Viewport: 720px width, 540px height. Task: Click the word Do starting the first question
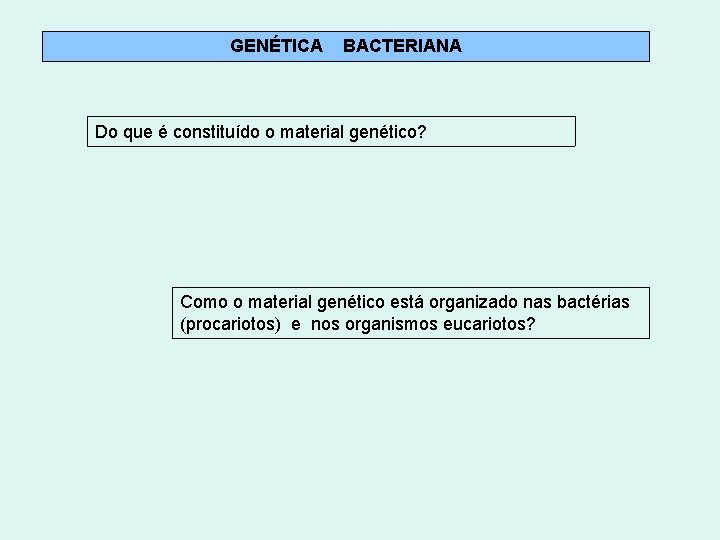[x=105, y=131]
